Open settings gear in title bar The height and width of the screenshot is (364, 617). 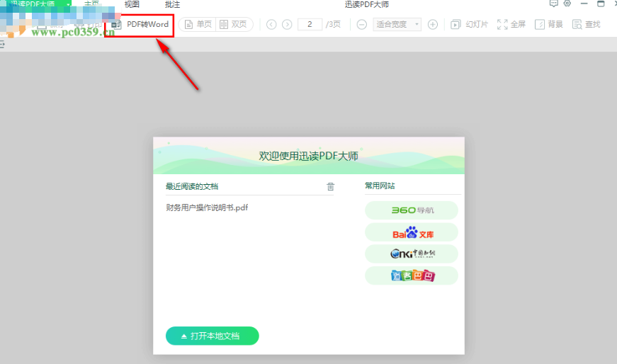click(x=567, y=4)
